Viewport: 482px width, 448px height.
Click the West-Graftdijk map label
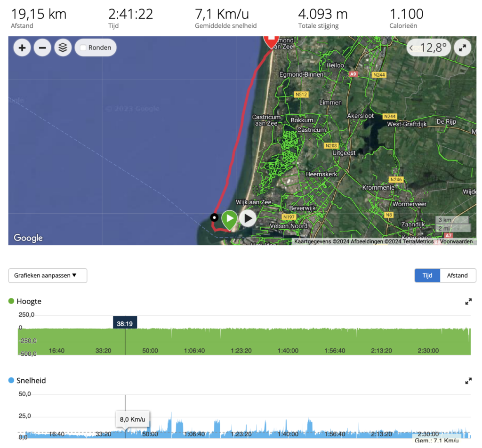click(x=407, y=124)
